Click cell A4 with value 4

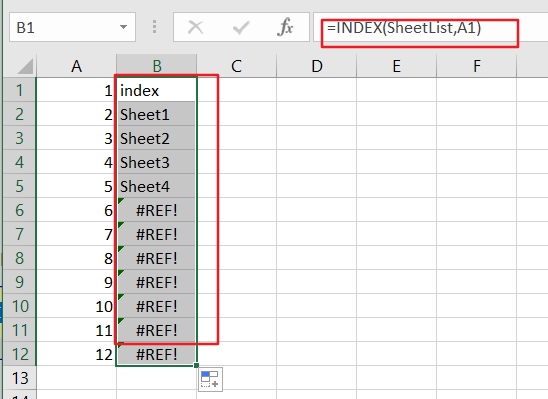point(76,162)
